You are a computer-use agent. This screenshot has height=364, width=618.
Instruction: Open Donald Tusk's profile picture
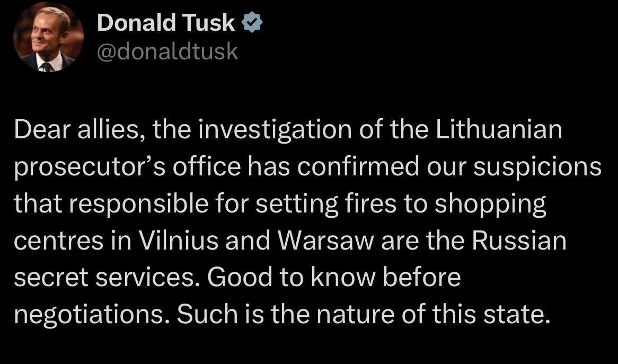pyautogui.click(x=48, y=37)
